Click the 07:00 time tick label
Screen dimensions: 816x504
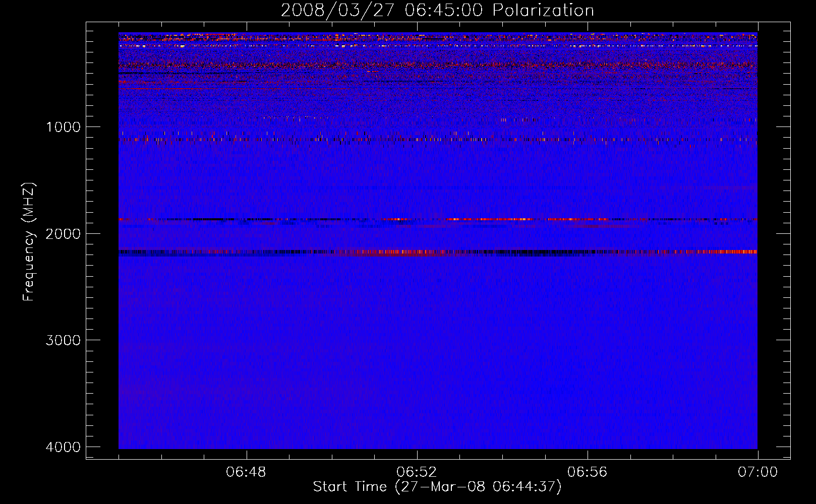(757, 472)
